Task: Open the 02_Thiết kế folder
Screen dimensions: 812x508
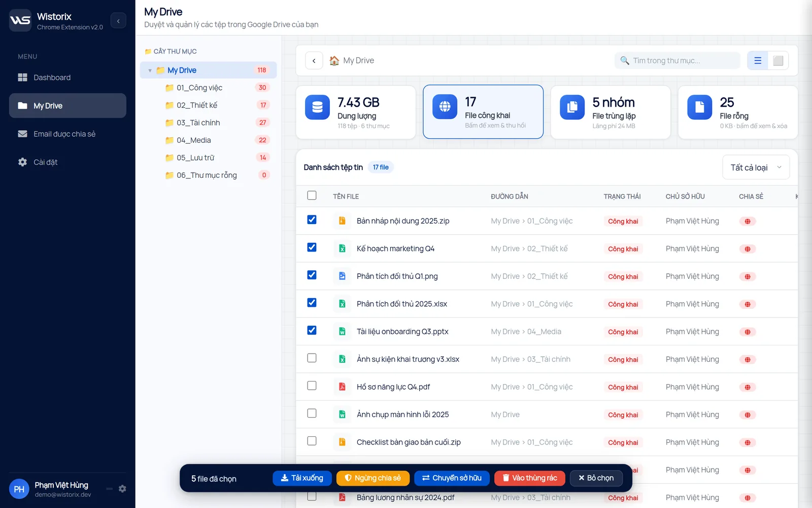Action: coord(208,105)
